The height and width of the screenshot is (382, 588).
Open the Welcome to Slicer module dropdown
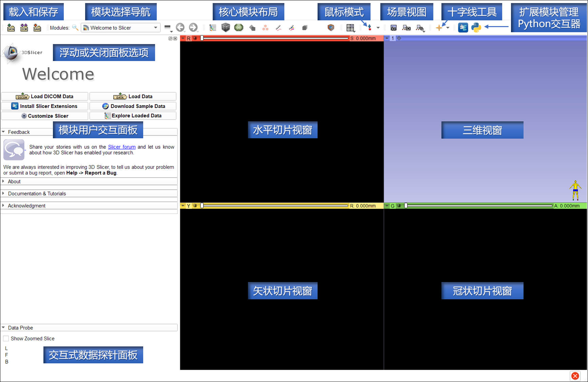pyautogui.click(x=121, y=28)
